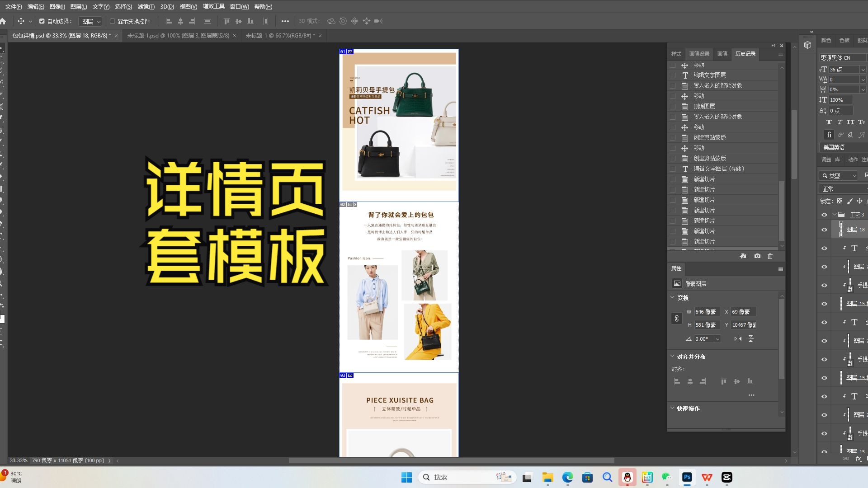The width and height of the screenshot is (868, 488).
Task: Toggle the link width and height constraint button
Action: click(x=676, y=319)
